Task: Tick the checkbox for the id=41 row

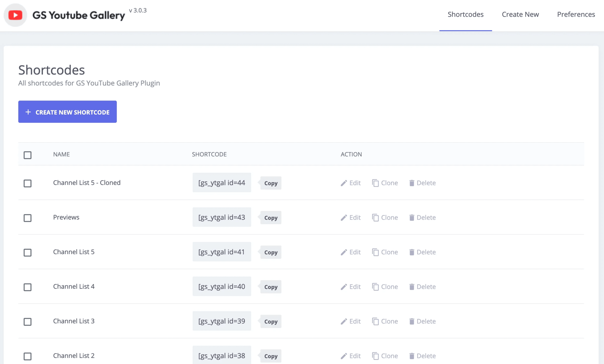Action: (x=27, y=252)
